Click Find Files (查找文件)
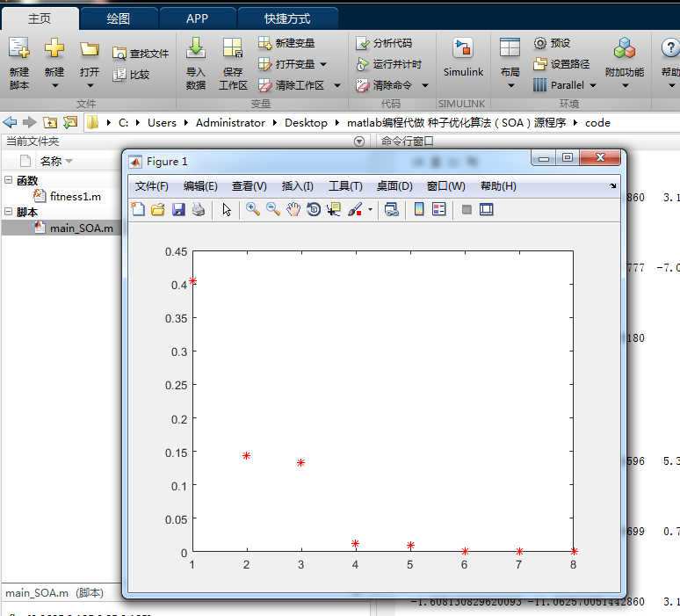This screenshot has height=616, width=680. [140, 54]
